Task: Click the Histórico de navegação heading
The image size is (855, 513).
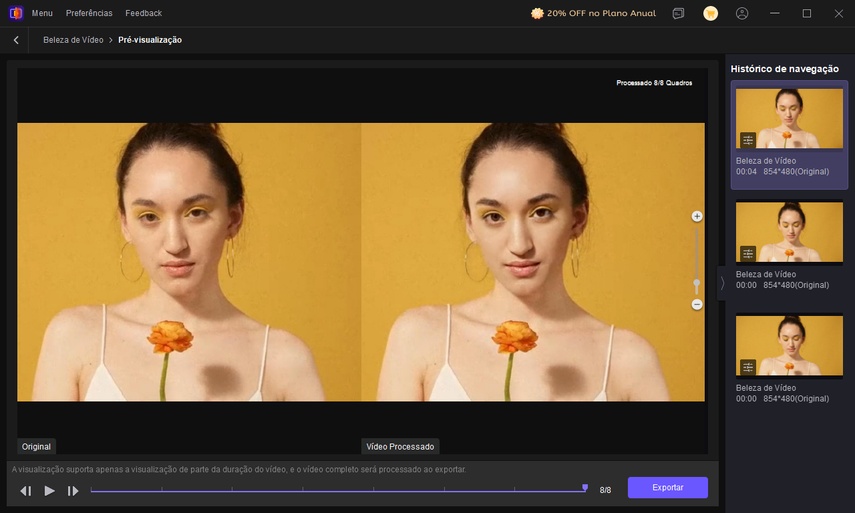Action: click(784, 69)
